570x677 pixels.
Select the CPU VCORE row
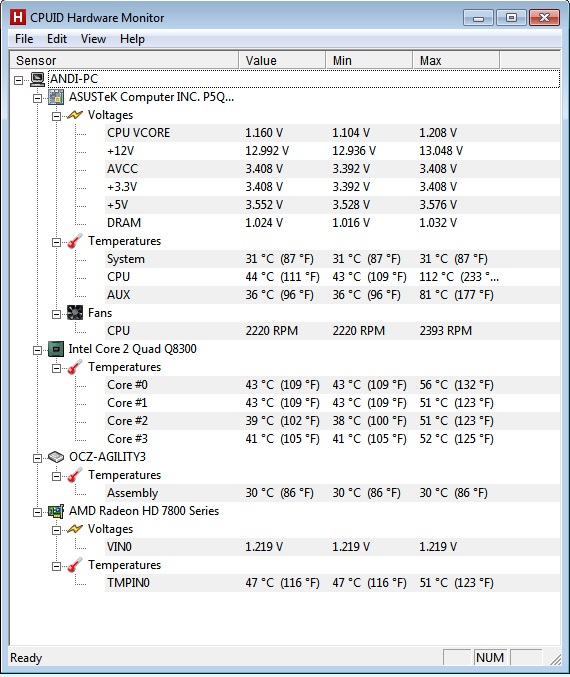[332, 133]
